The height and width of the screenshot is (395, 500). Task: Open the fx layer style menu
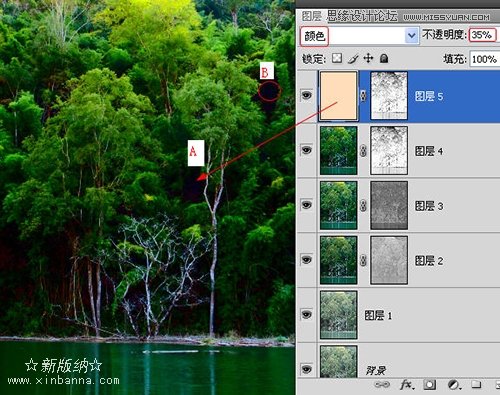[407, 385]
